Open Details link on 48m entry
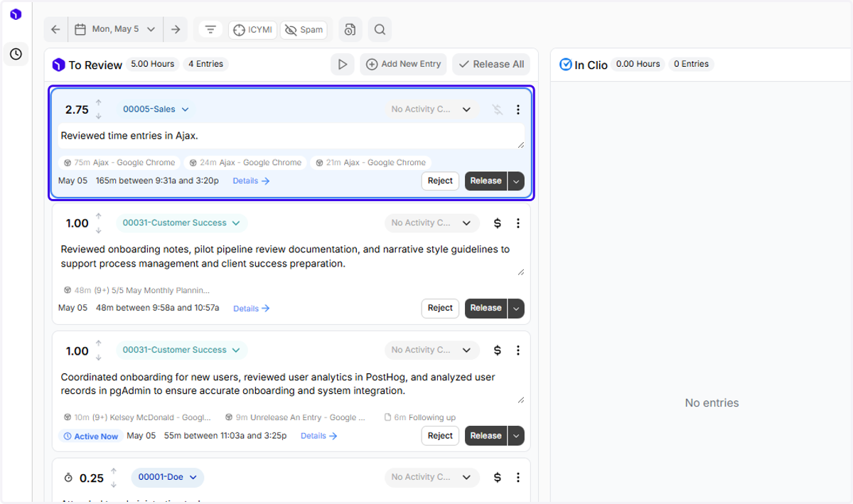853x504 pixels. point(252,309)
